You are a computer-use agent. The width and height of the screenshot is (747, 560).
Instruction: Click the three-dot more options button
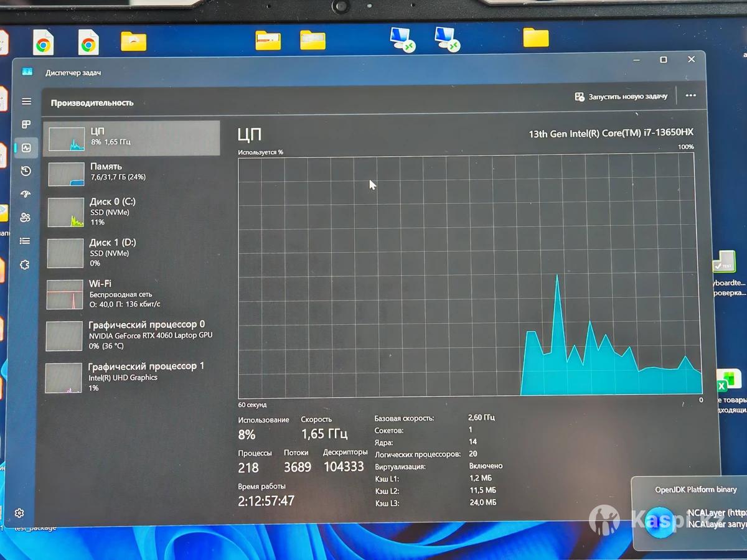(690, 96)
